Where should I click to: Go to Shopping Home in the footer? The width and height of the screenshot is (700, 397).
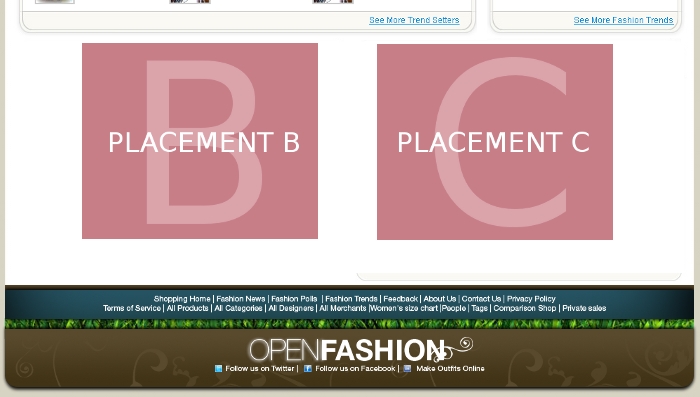[182, 299]
